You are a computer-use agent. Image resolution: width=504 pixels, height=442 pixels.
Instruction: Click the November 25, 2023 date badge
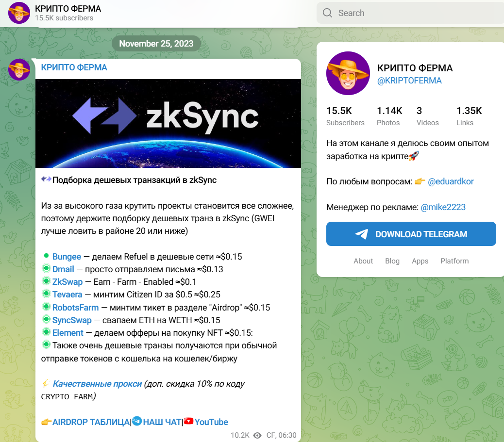click(156, 43)
